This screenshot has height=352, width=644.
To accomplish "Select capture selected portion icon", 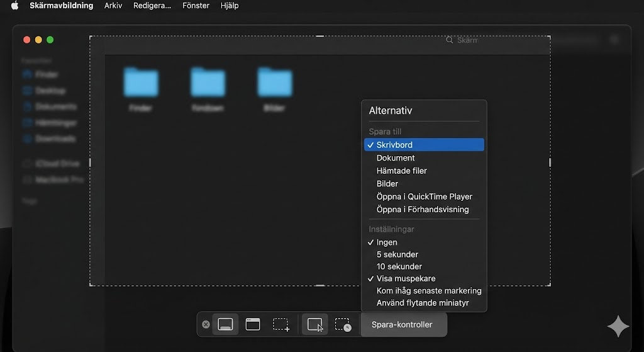I will tap(280, 324).
